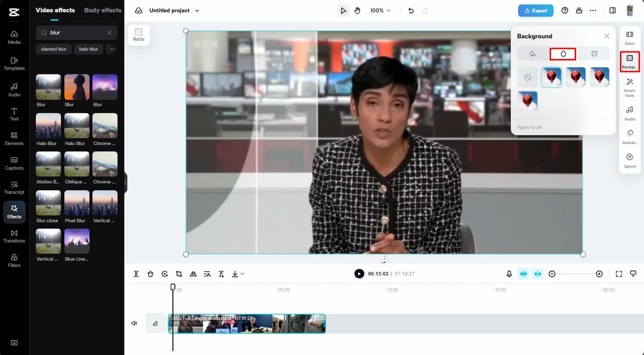This screenshot has width=644, height=355.
Task: Click the mirror flip icon
Action: tap(193, 274)
